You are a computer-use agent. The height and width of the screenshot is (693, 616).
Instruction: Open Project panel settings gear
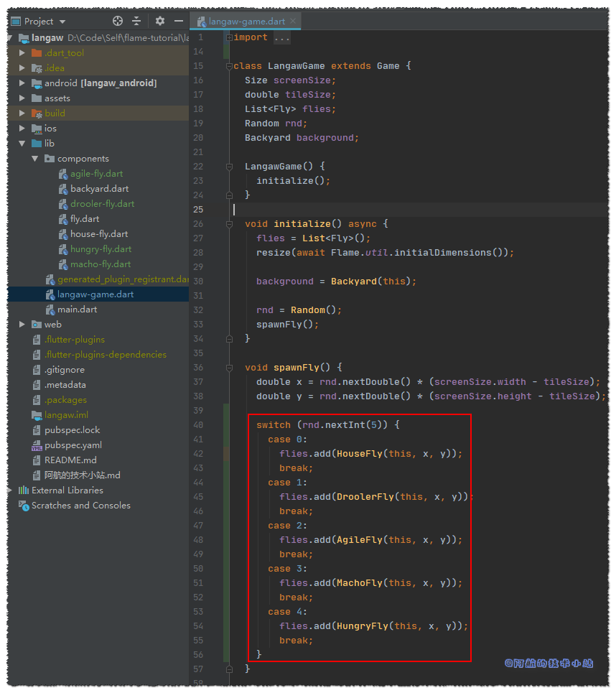[160, 22]
